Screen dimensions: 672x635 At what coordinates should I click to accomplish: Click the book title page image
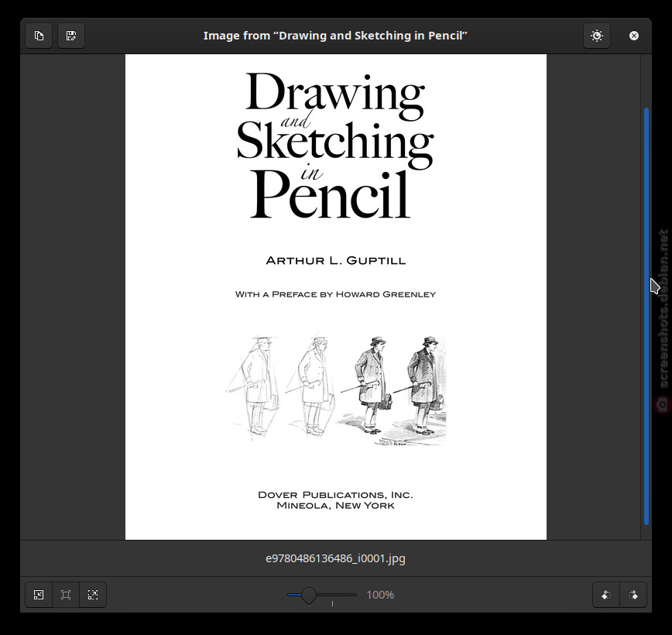[335, 297]
